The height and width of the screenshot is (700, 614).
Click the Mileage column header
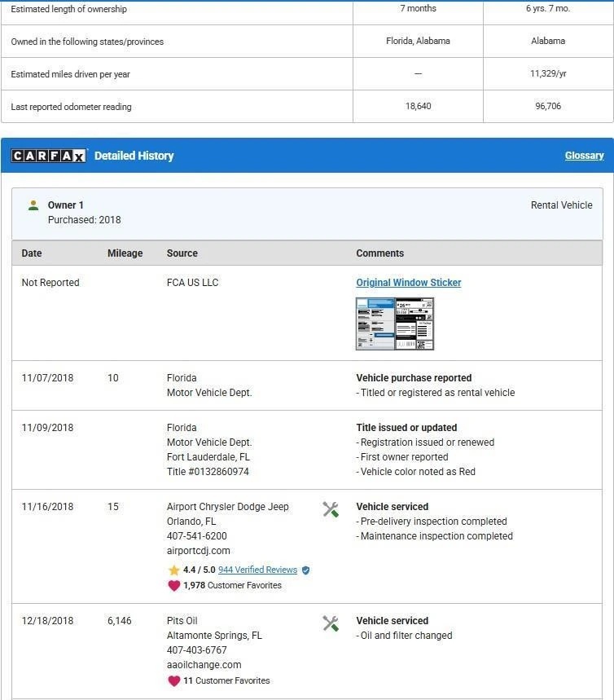pos(125,253)
